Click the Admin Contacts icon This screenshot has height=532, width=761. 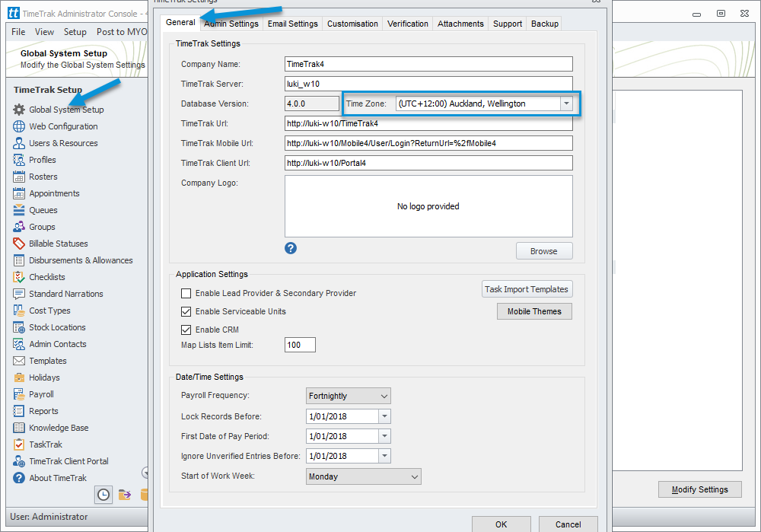(x=19, y=344)
